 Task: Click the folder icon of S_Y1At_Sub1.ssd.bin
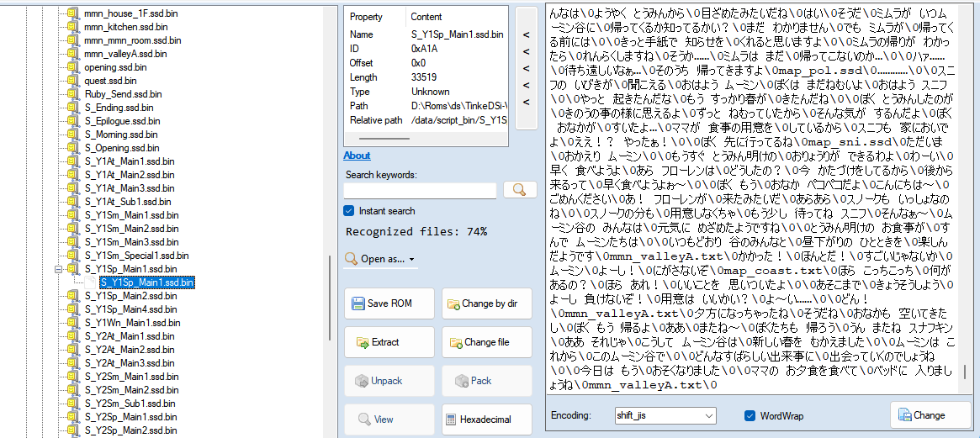click(73, 202)
